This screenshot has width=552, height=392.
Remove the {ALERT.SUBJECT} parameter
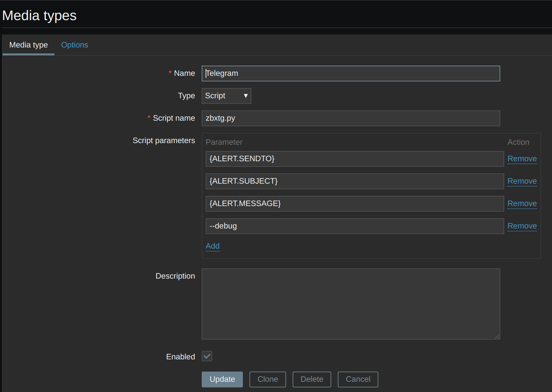pyautogui.click(x=522, y=181)
